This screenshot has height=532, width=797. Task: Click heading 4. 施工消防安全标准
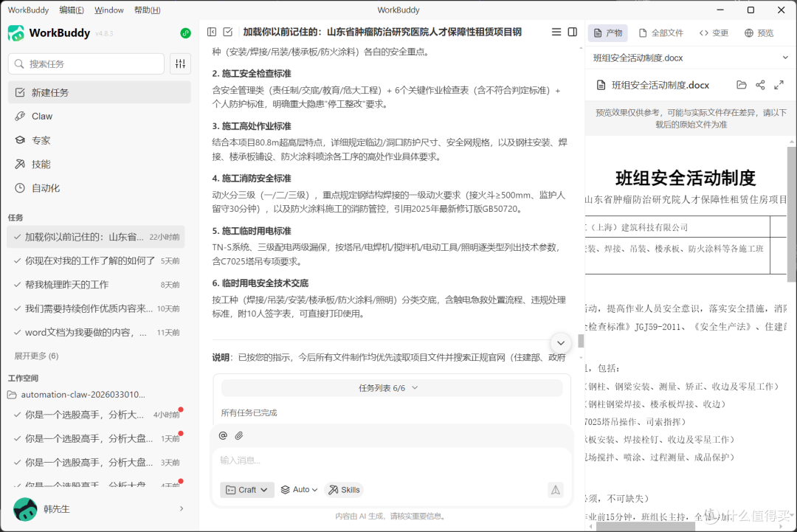pos(252,179)
